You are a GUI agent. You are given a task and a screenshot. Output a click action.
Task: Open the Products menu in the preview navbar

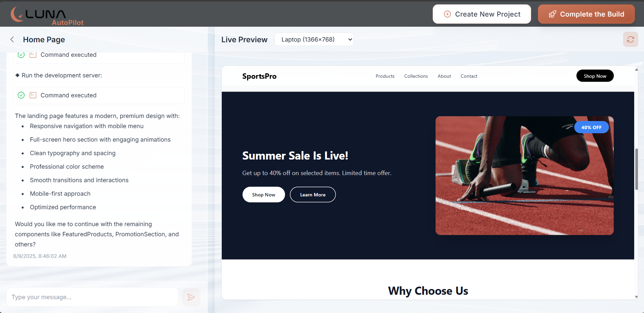click(385, 76)
